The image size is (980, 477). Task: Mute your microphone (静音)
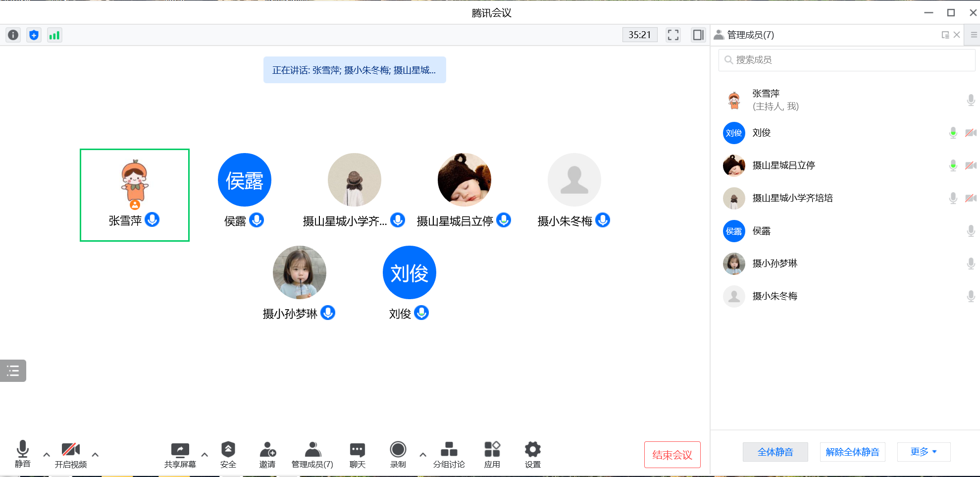coord(23,453)
